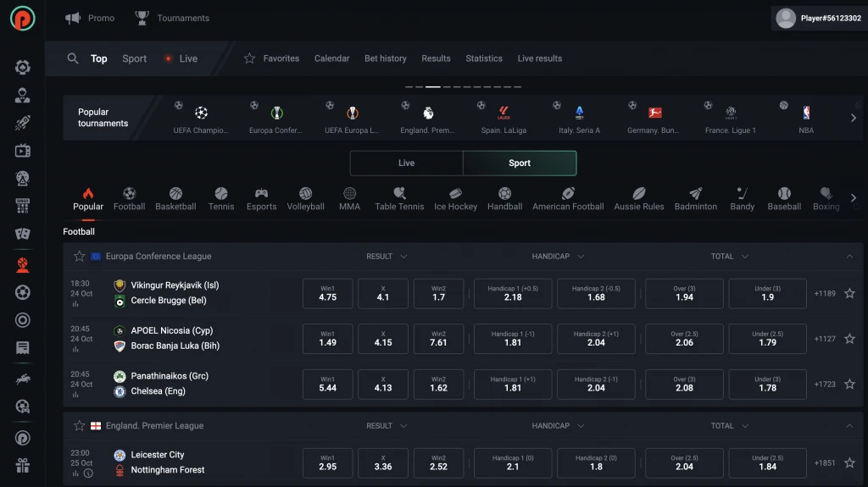The width and height of the screenshot is (868, 487).
Task: Collapse the England Premier League section
Action: [x=849, y=426]
